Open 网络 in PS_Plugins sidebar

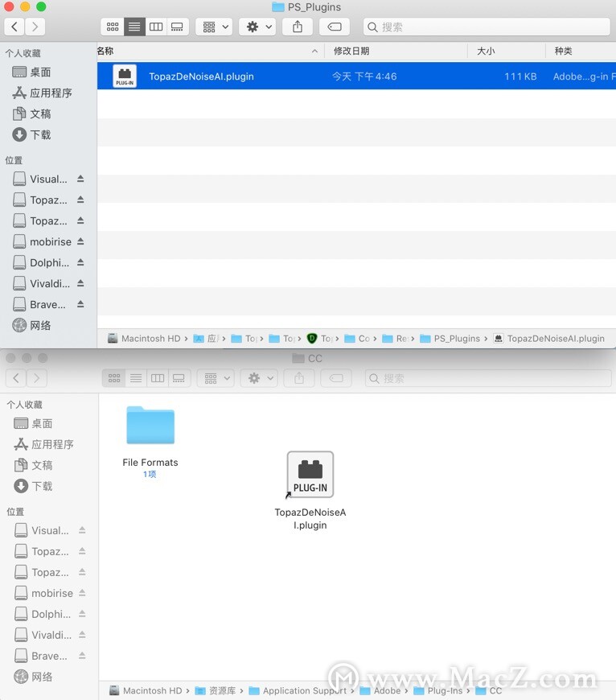[31, 325]
